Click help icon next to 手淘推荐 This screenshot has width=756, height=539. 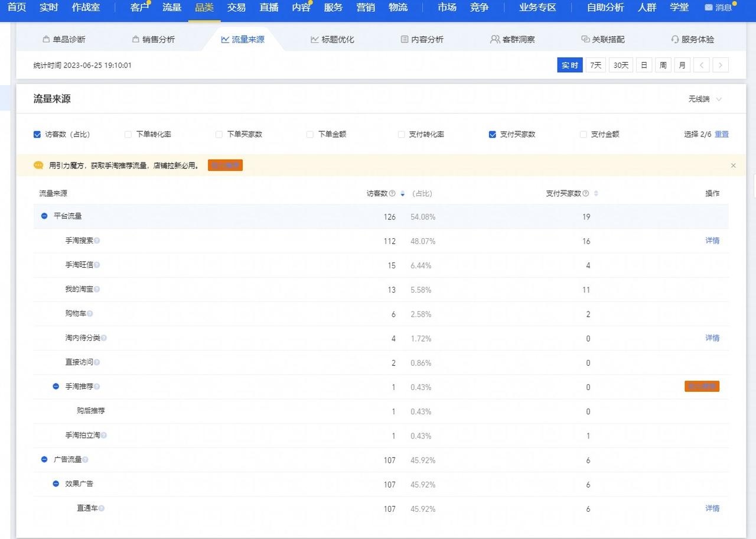[x=97, y=387]
